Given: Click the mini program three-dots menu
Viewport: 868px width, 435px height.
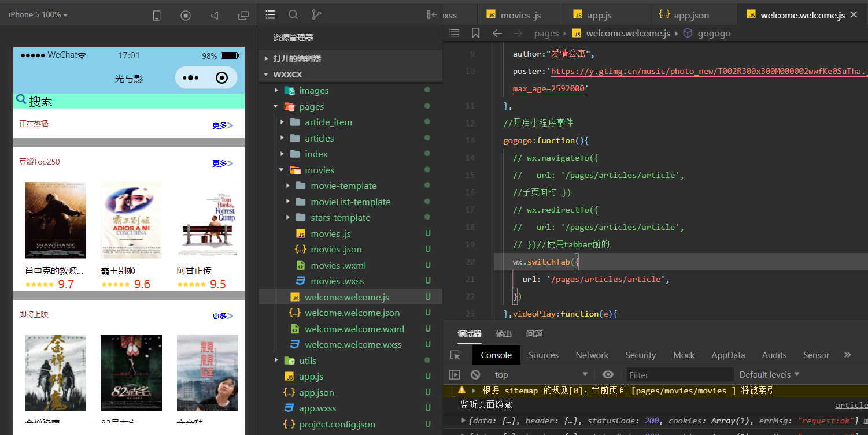Looking at the screenshot, I should (x=190, y=78).
